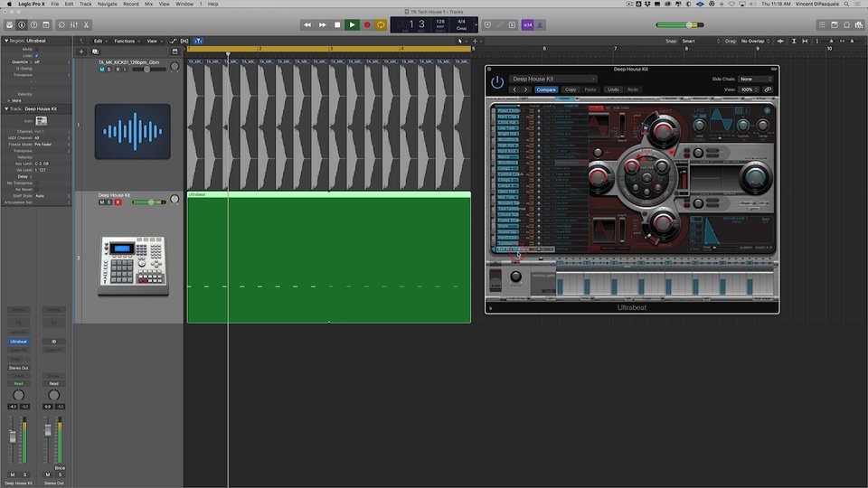Toggle the yellow Cycle button
The height and width of the screenshot is (488, 868).
point(381,25)
